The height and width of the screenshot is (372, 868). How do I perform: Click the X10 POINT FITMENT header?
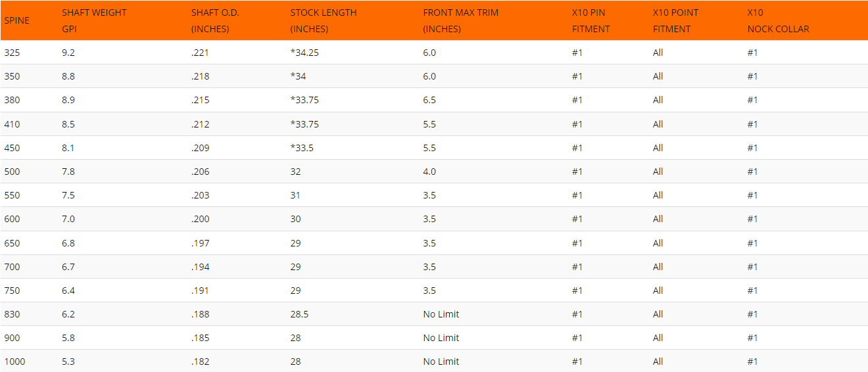click(x=675, y=20)
